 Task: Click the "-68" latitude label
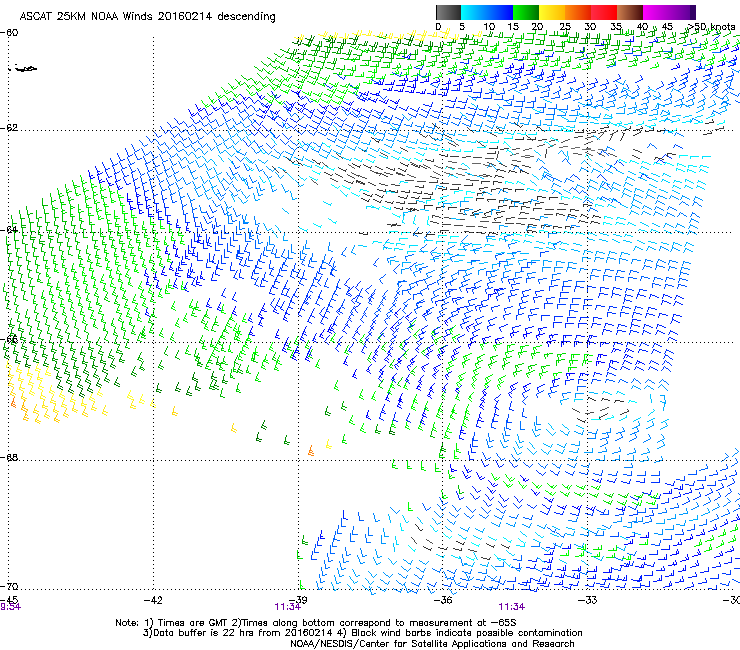point(9,457)
